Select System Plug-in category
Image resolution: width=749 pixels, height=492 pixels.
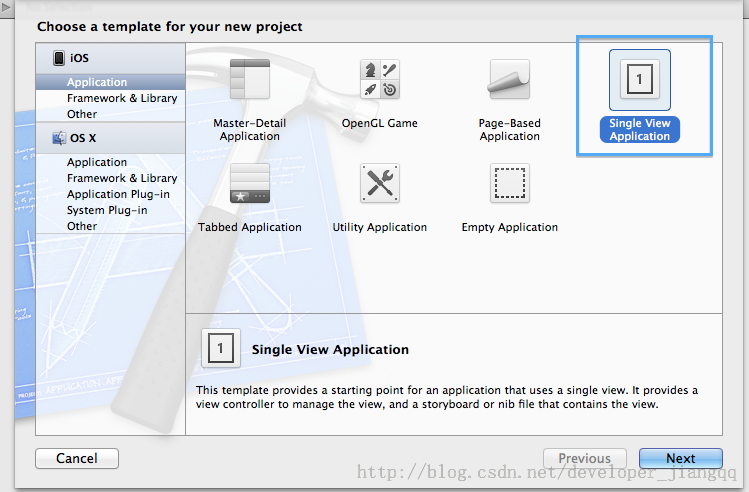107,210
